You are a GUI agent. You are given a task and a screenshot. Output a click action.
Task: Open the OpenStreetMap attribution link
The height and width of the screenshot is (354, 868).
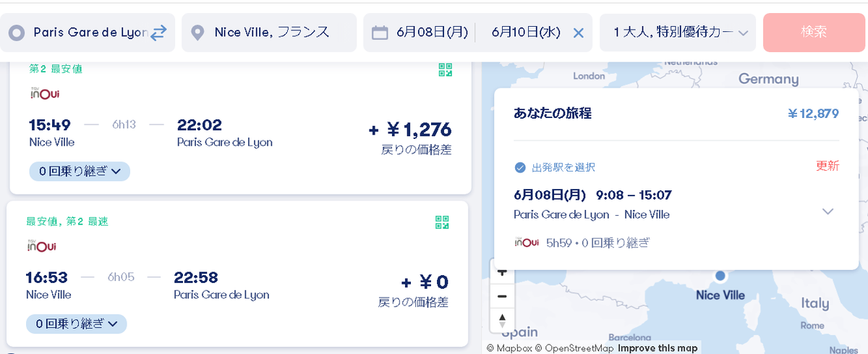tap(576, 348)
